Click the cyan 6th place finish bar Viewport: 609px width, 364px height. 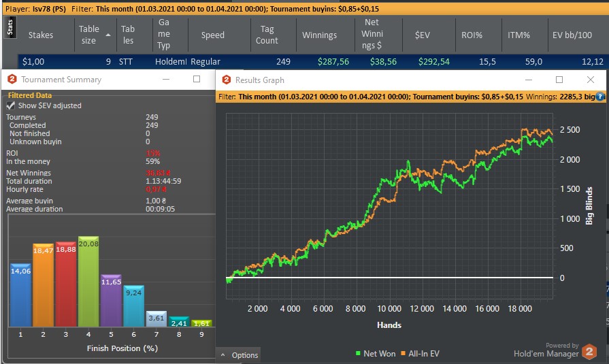(x=133, y=305)
